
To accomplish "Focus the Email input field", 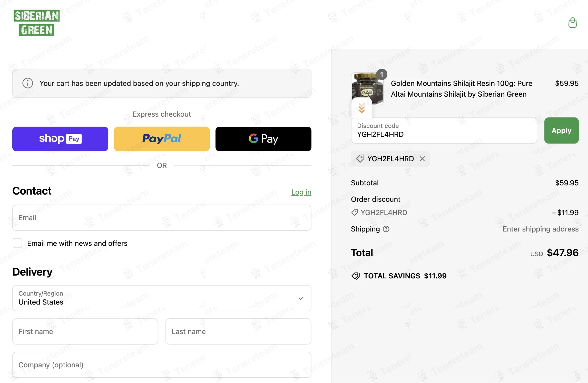I will click(162, 218).
